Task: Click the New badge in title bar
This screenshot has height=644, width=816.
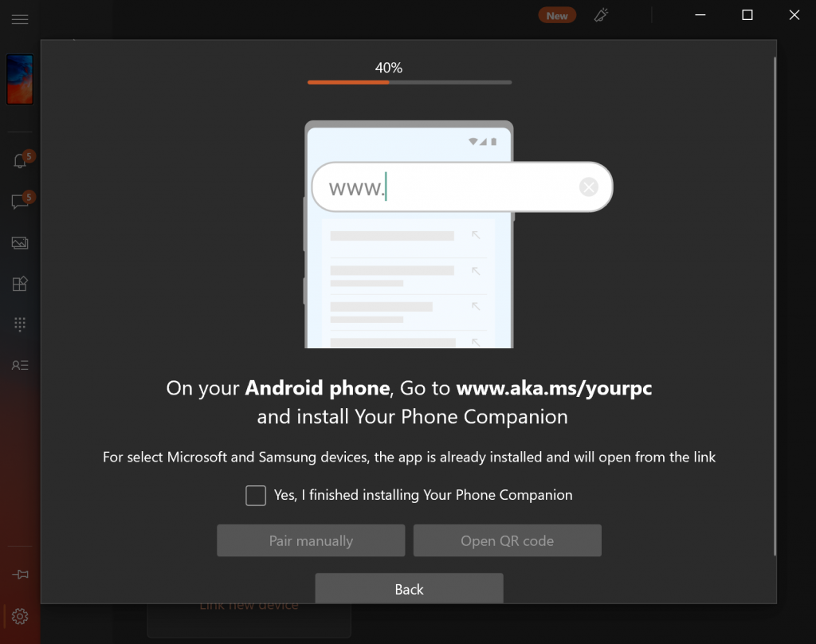Action: pyautogui.click(x=557, y=16)
